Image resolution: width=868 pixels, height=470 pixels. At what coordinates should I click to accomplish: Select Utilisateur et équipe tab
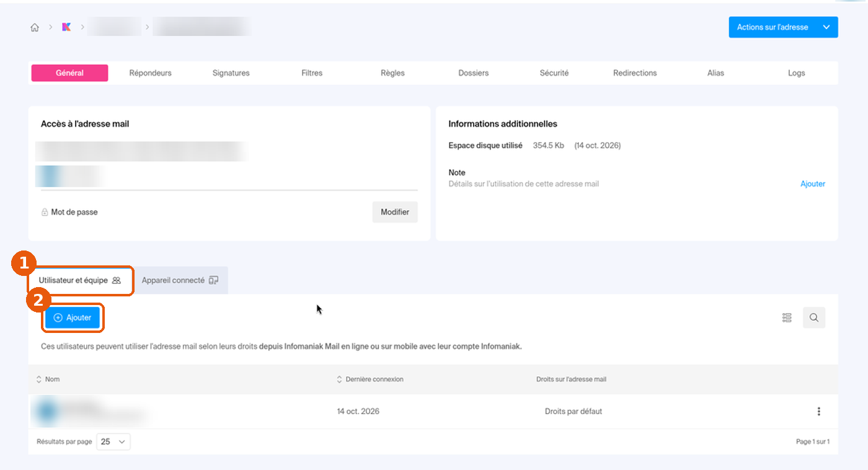click(80, 280)
